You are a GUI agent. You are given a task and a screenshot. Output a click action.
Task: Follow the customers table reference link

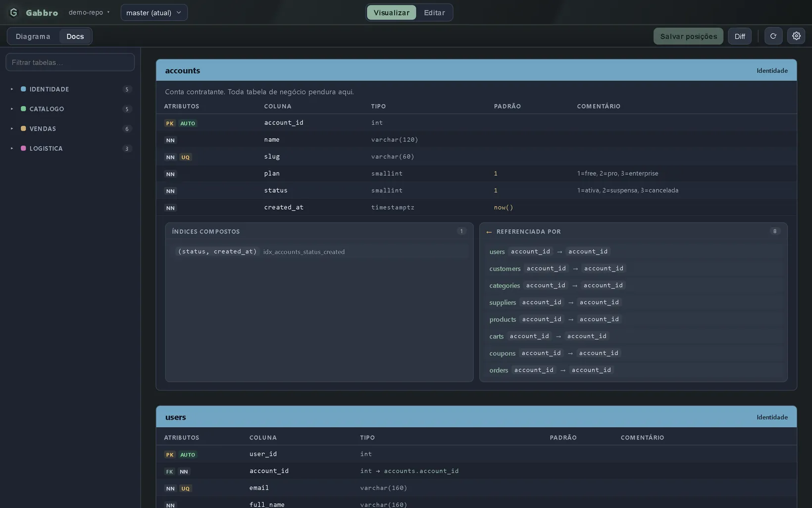point(505,269)
